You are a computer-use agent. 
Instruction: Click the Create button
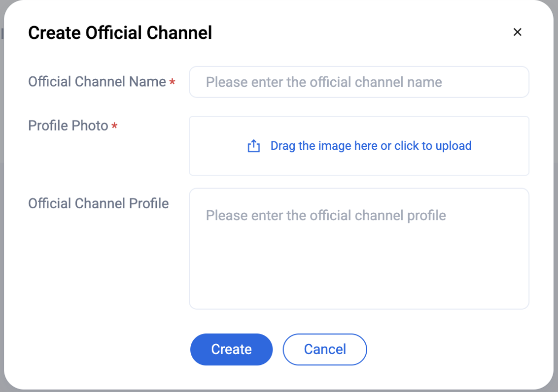231,349
